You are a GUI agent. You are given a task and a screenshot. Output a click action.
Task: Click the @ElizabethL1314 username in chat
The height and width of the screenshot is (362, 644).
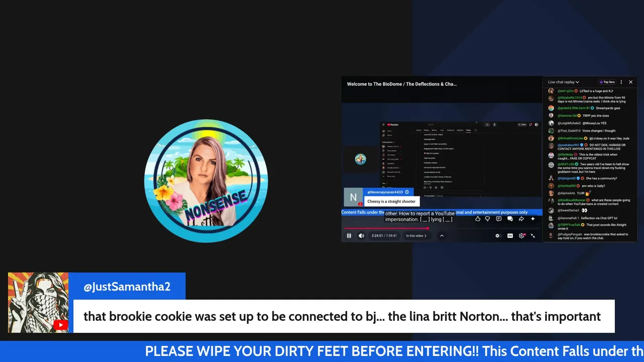click(x=569, y=98)
